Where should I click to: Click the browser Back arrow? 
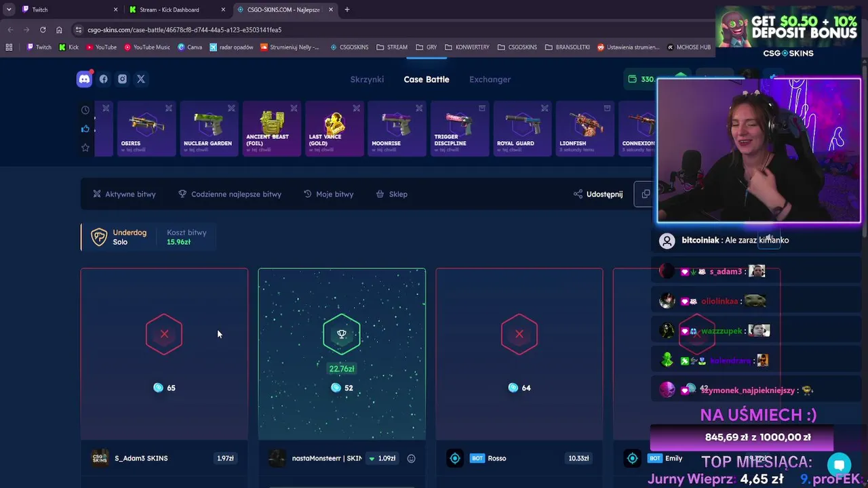pos(10,30)
